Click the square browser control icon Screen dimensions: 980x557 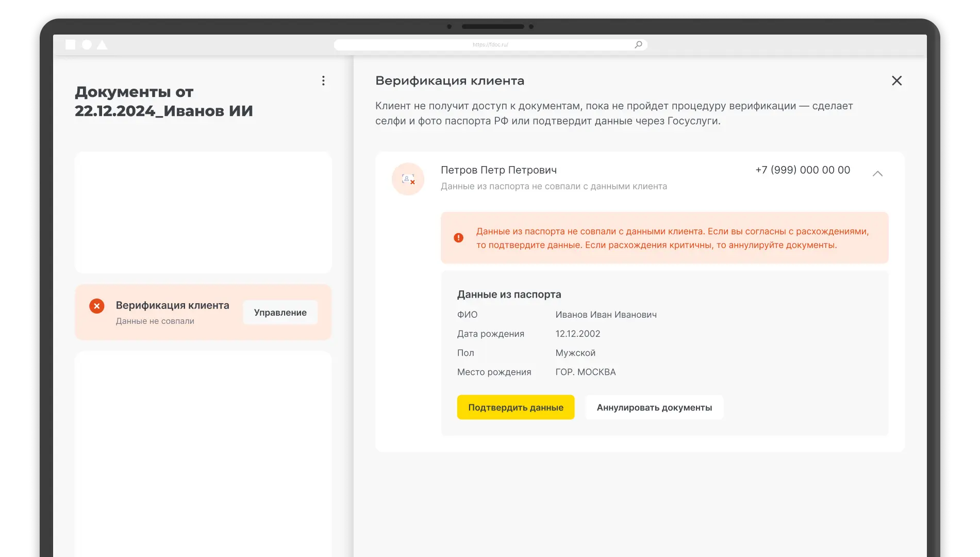tap(71, 44)
